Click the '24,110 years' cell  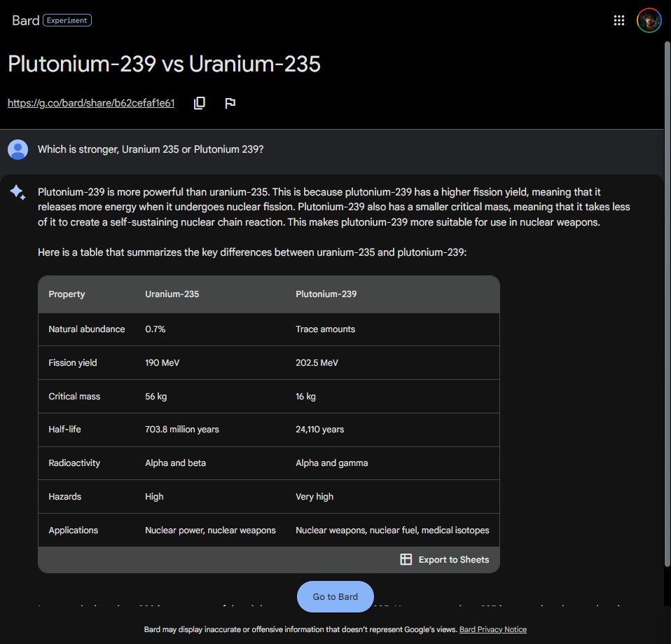[319, 430]
